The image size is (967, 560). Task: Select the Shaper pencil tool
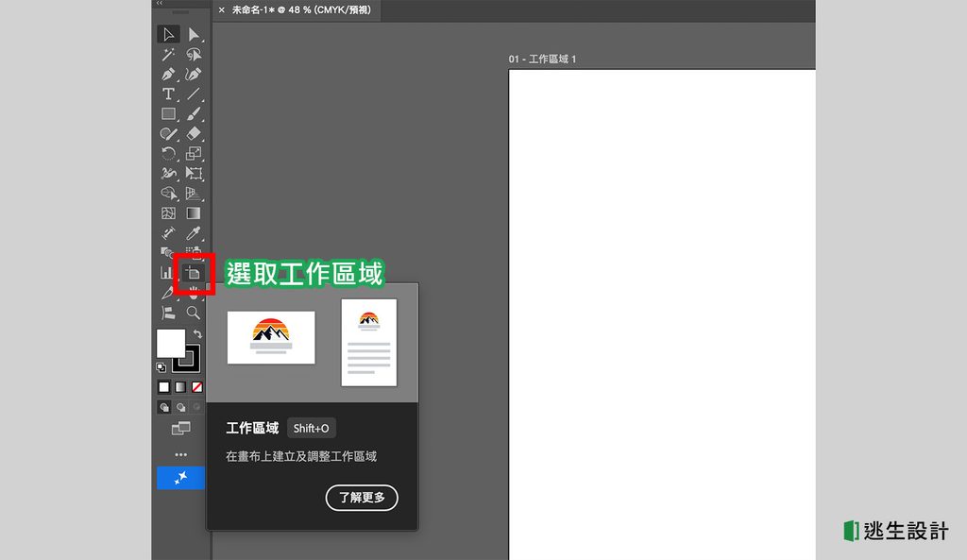click(168, 133)
